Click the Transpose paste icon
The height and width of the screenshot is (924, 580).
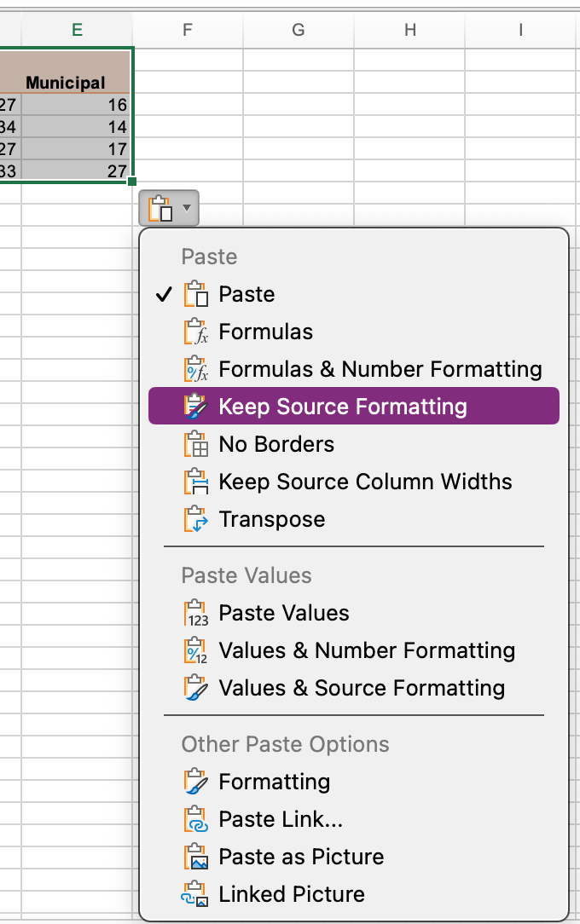[195, 519]
